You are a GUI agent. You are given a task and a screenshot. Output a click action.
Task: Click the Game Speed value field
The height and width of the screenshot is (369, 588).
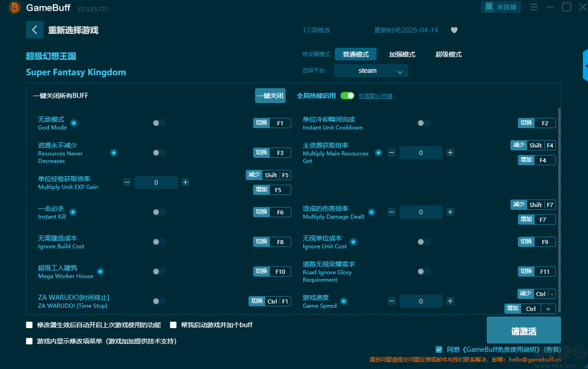pyautogui.click(x=421, y=301)
